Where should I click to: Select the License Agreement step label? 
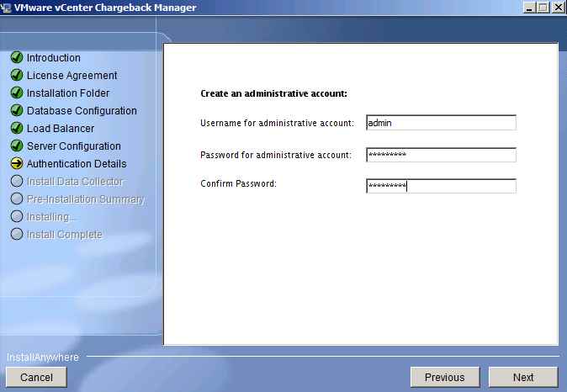(x=72, y=76)
